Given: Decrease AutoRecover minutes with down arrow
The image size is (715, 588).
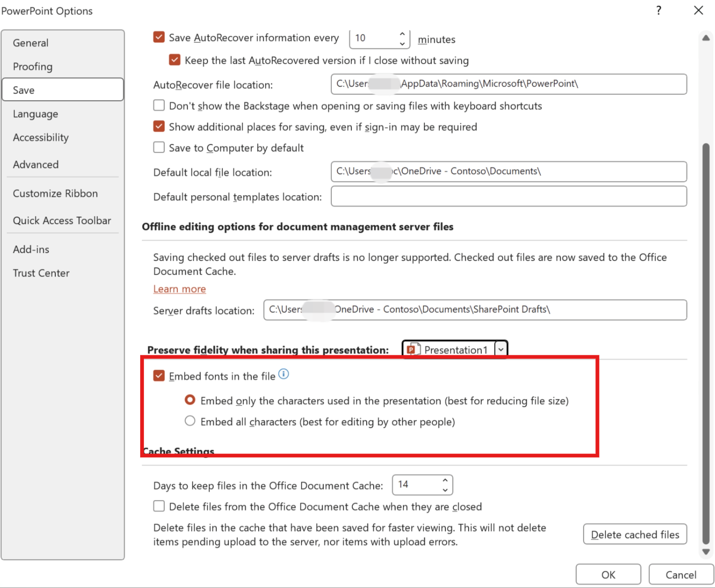Looking at the screenshot, I should click(x=402, y=44).
